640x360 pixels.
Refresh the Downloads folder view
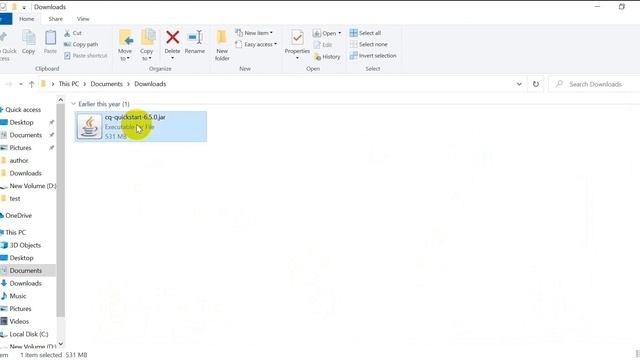(536, 84)
